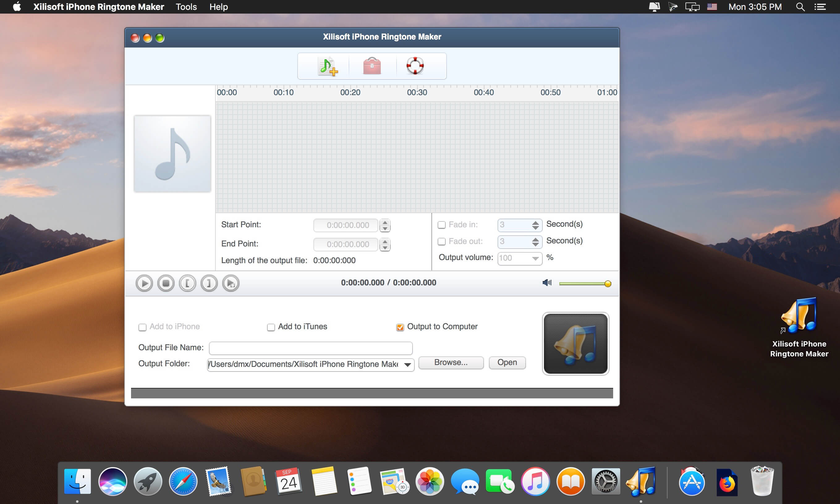This screenshot has width=840, height=504.
Task: Open the Fade out seconds combo box
Action: point(520,241)
